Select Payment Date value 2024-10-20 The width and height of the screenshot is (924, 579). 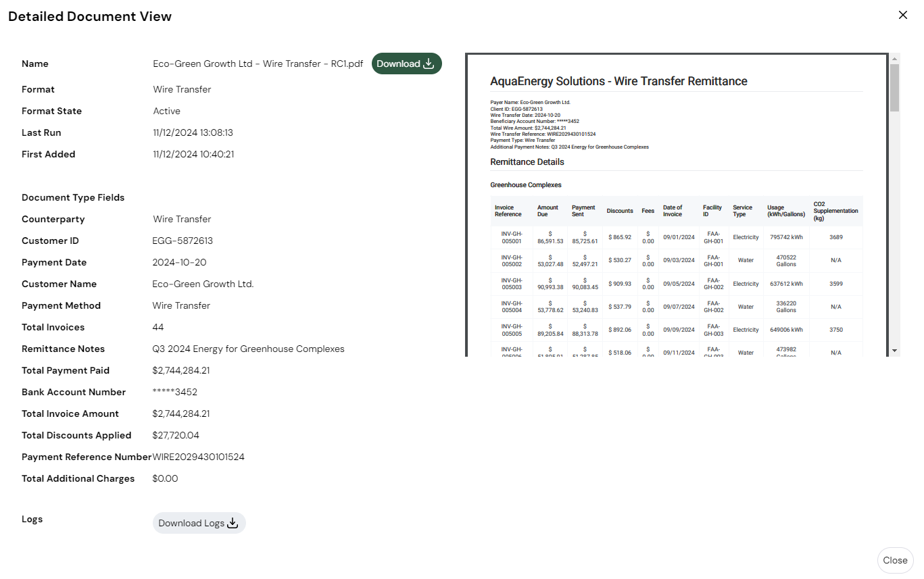tap(179, 262)
